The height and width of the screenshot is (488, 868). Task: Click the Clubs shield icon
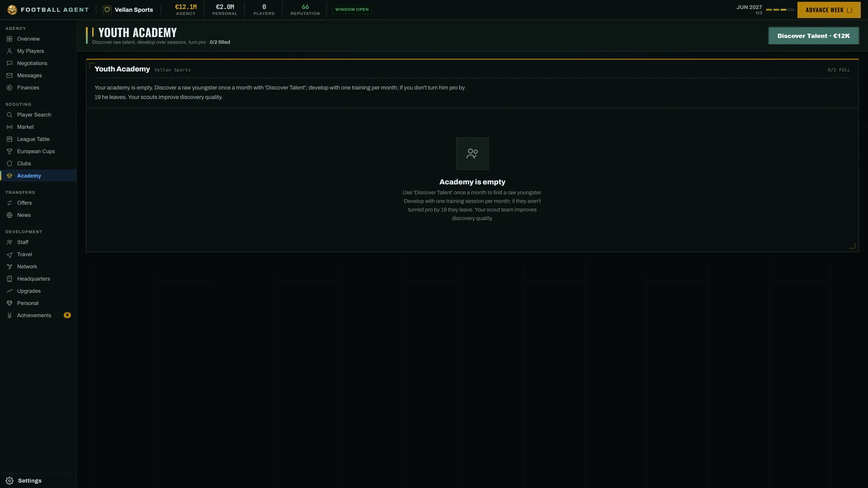[9, 164]
